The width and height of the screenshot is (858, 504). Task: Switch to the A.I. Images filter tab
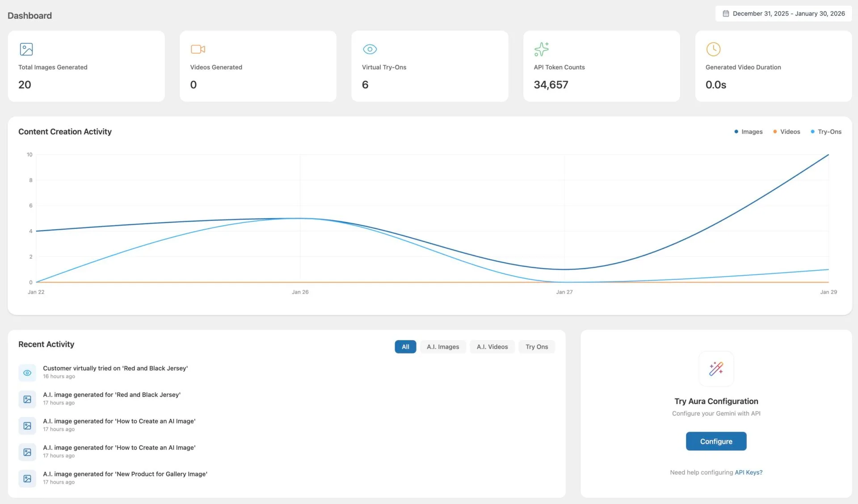(443, 347)
